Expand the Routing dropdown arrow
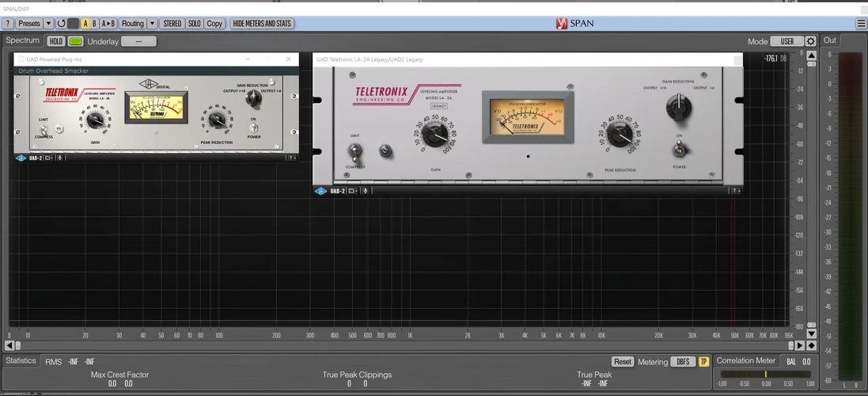868x396 pixels. point(153,24)
